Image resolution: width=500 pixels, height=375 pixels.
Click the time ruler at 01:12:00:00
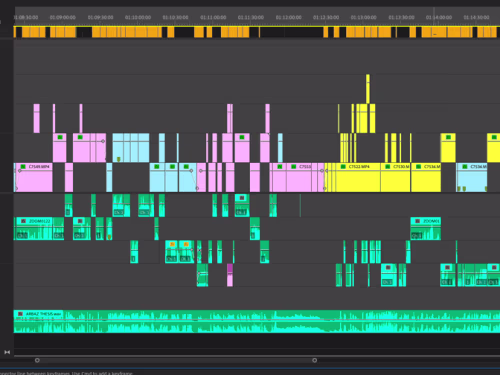pos(288,17)
